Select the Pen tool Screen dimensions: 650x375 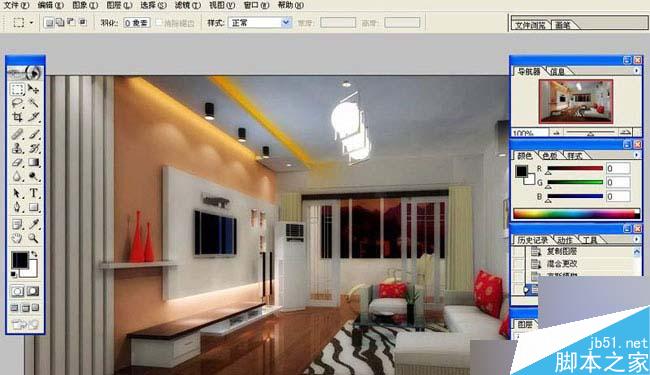(17, 207)
